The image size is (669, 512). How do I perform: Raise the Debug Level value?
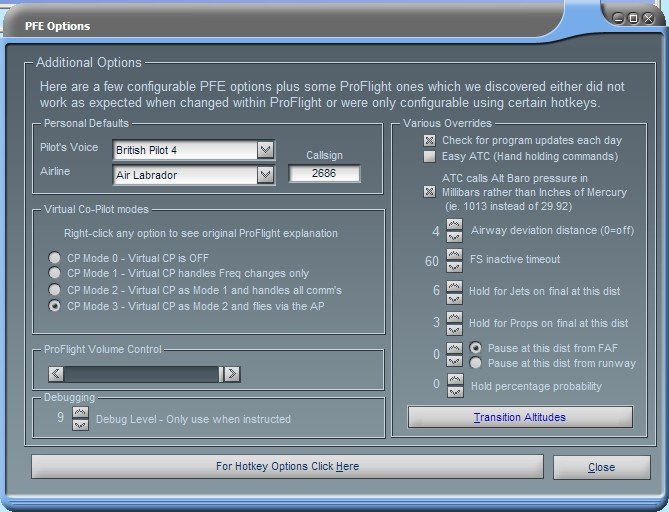81,413
